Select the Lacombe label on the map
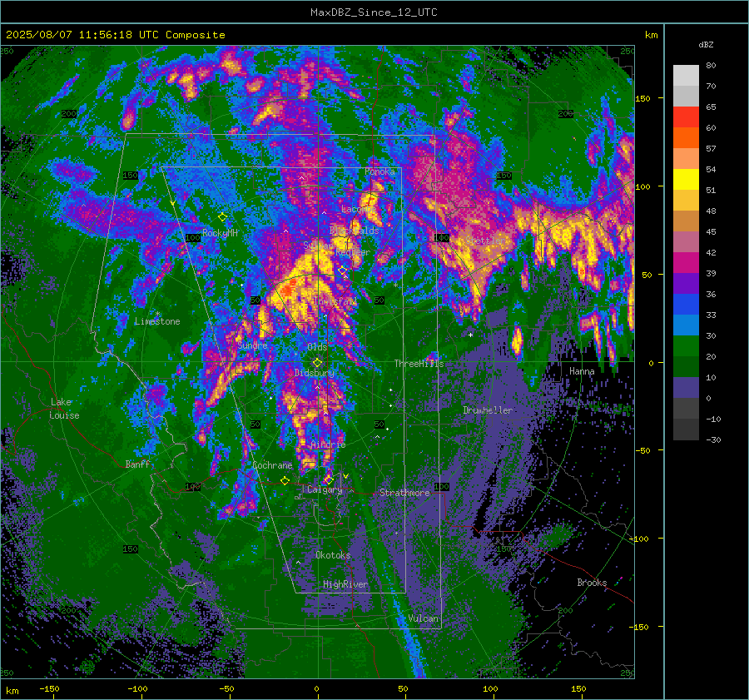The width and height of the screenshot is (749, 700). (x=358, y=209)
